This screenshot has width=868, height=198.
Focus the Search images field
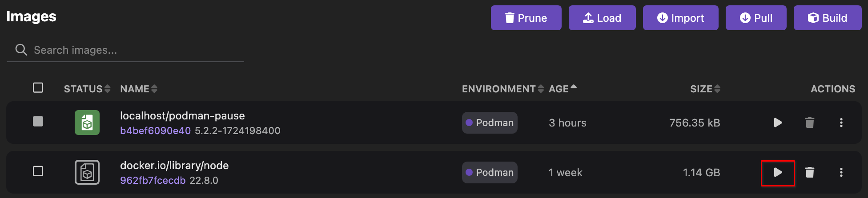(x=133, y=50)
